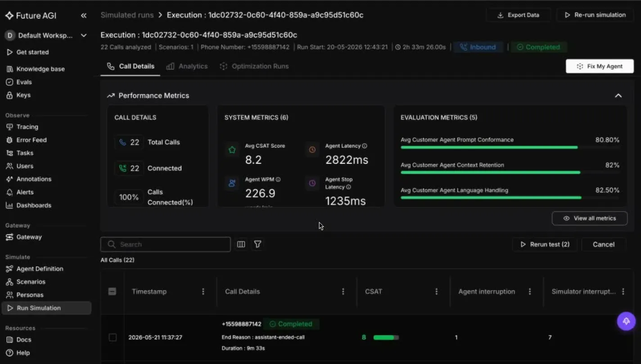This screenshot has width=641, height=364.
Task: Collapse the Performance Metrics panel
Action: coord(618,95)
